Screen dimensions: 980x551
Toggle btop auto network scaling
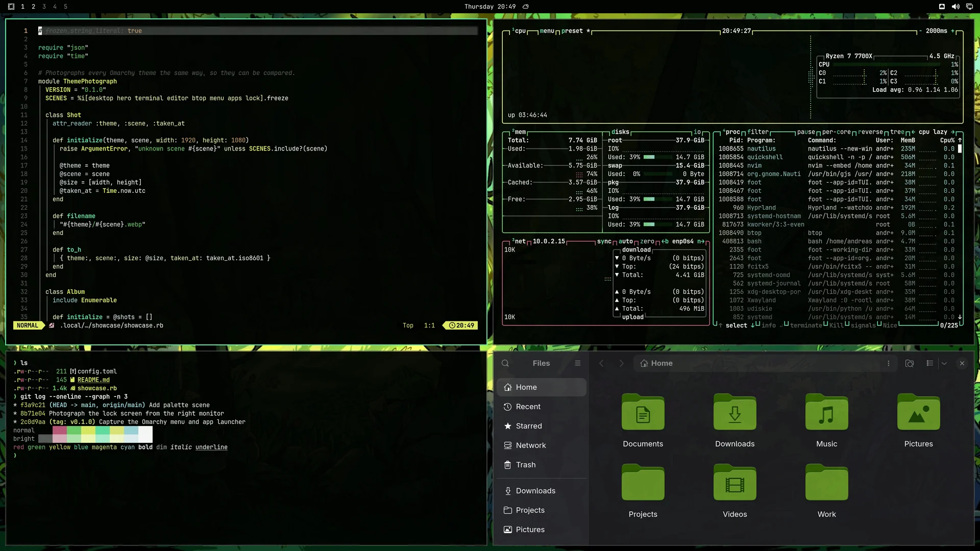click(x=625, y=241)
